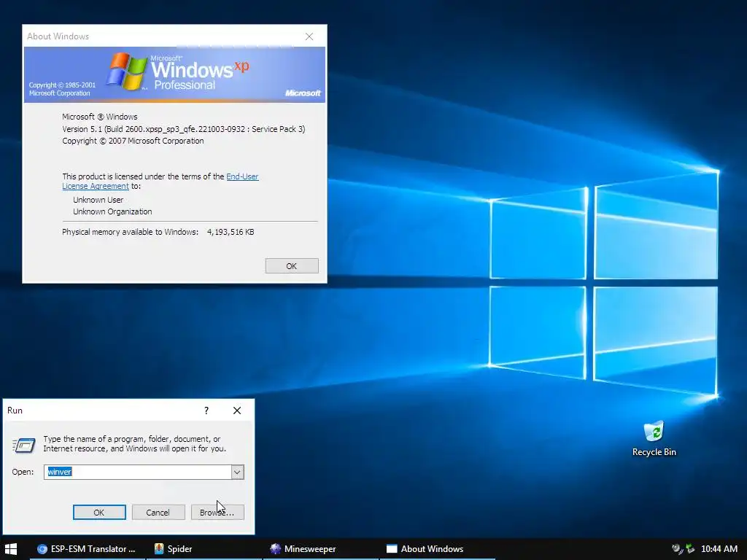Open the Recycle Bin desktop icon
Image resolution: width=747 pixels, height=560 pixels.
coord(654,438)
